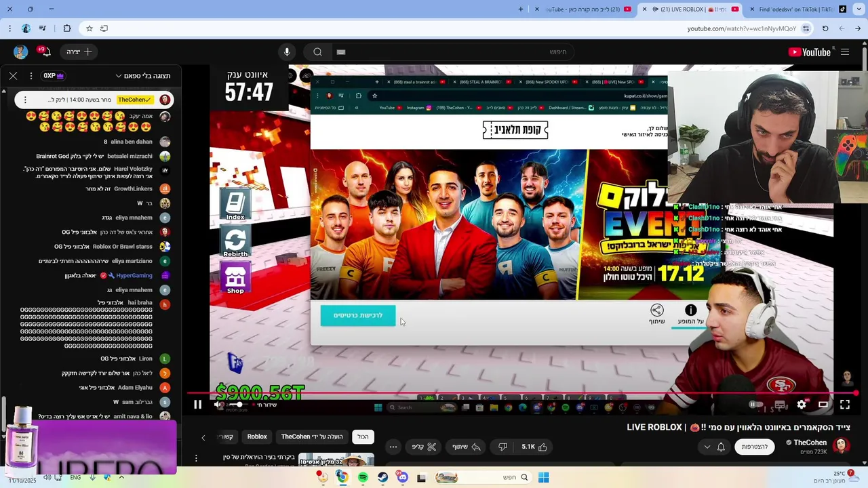Like the video with 5.1K likes
This screenshot has width=868, height=488.
(535, 447)
